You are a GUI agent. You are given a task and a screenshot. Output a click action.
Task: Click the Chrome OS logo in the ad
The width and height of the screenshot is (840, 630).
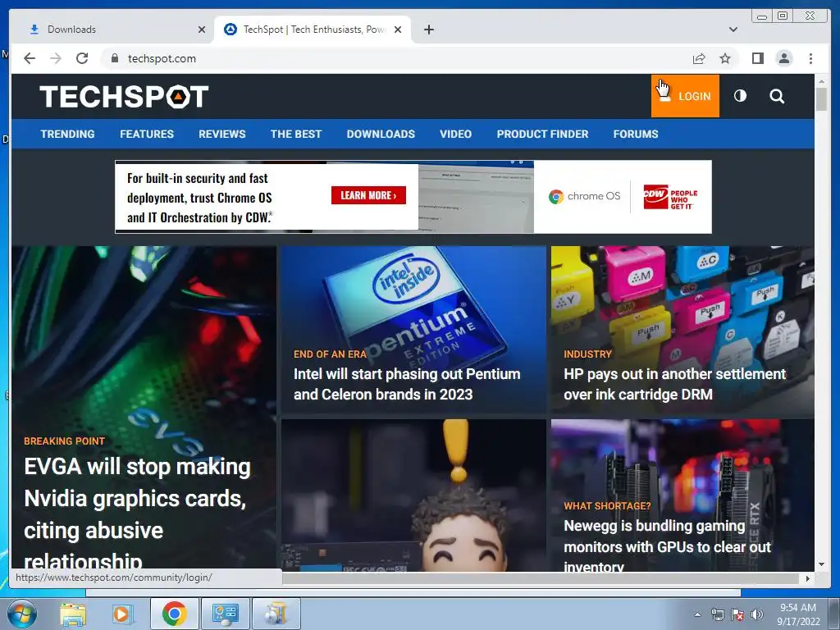[584, 196]
